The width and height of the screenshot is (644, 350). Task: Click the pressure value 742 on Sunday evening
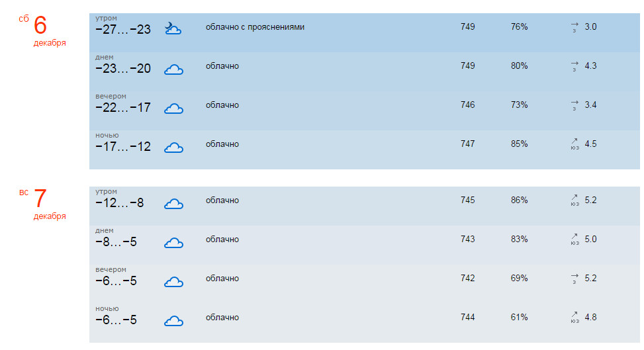467,279
